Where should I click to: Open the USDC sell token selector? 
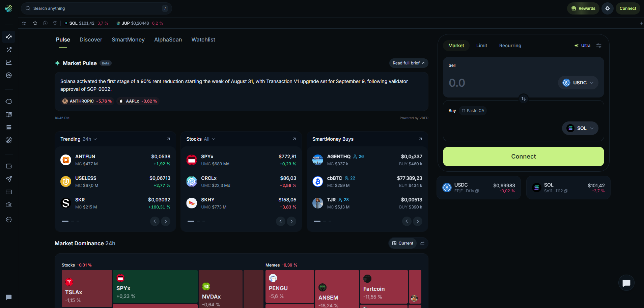[578, 83]
